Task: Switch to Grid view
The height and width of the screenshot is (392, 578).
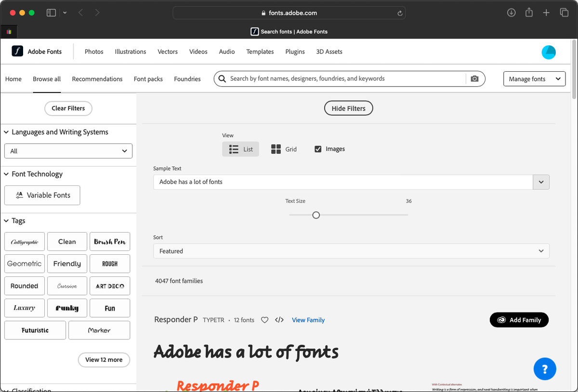Action: (284, 149)
